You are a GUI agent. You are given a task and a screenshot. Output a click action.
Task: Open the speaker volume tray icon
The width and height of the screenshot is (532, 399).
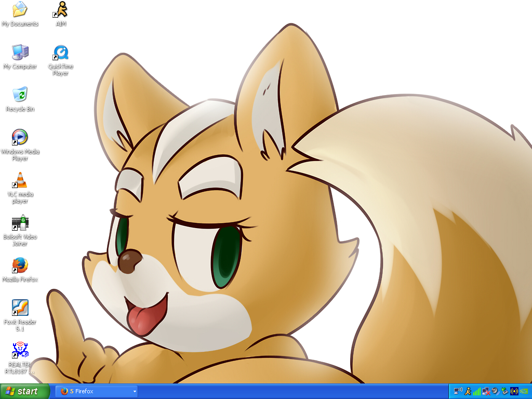495,391
